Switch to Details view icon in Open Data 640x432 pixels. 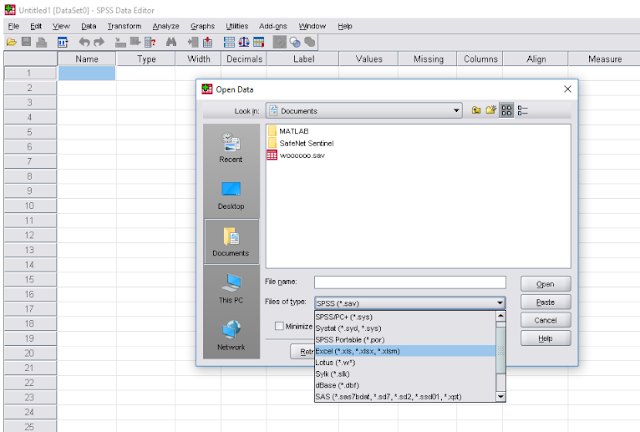[x=522, y=110]
